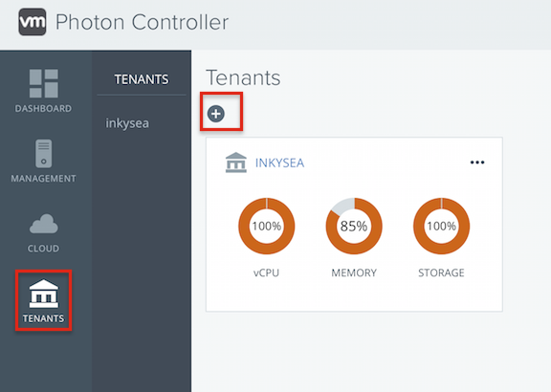Add a new tenant with plus icon
551x392 pixels.
click(x=216, y=114)
